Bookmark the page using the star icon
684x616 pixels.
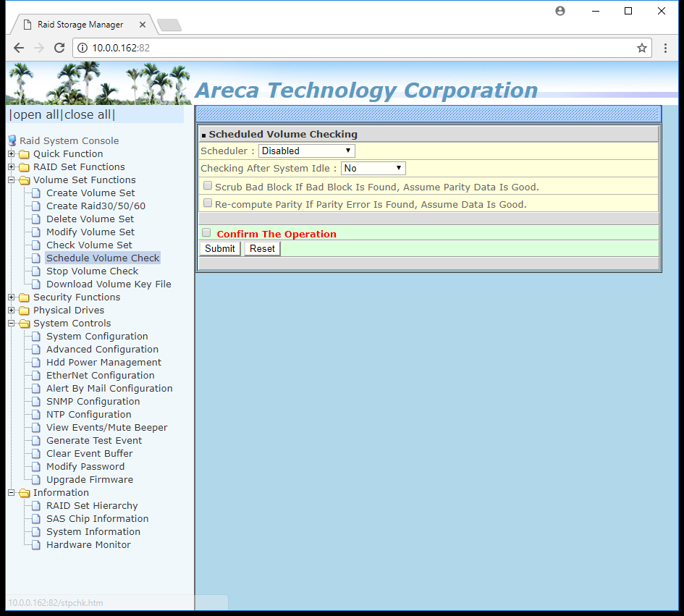click(x=642, y=48)
